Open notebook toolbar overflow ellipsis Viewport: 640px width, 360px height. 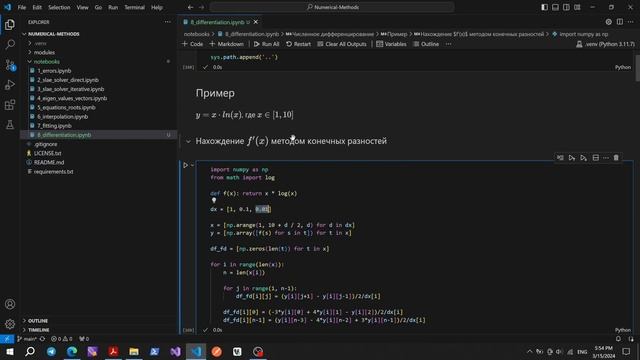click(x=449, y=44)
